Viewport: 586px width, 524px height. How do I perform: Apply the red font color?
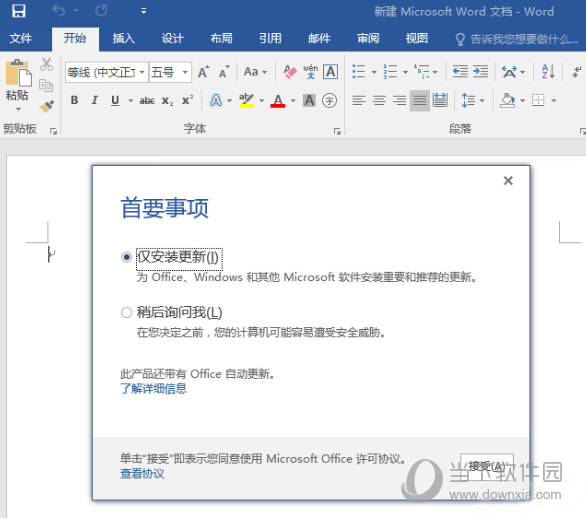[278, 100]
